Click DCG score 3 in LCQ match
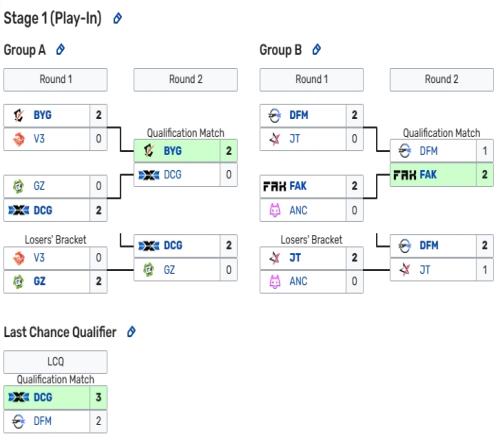 pos(98,397)
